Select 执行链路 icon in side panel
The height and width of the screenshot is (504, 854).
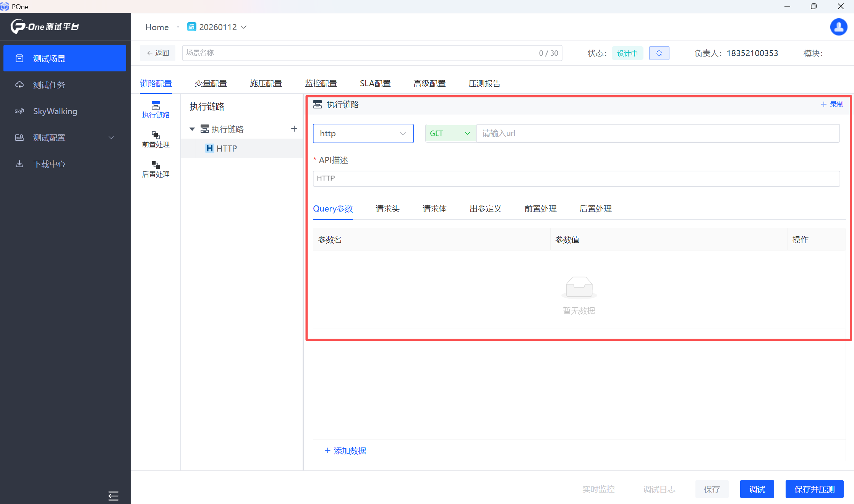click(156, 110)
